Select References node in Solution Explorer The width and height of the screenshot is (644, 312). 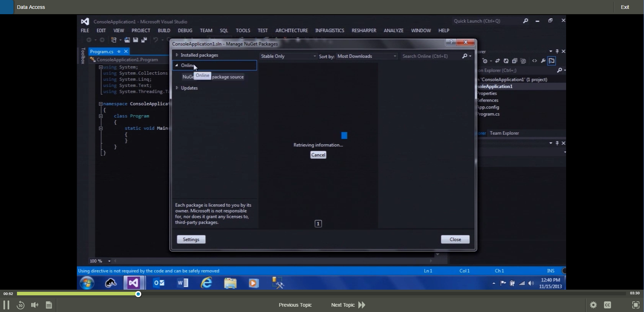(x=488, y=100)
